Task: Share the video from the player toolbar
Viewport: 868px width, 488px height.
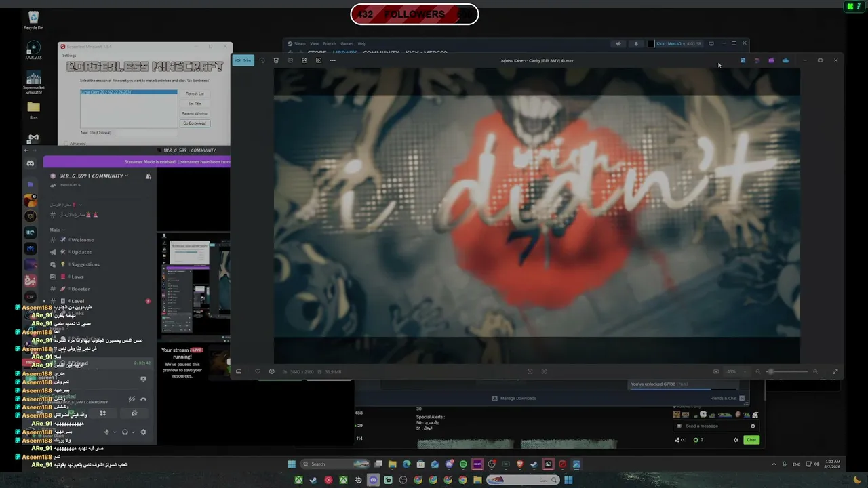Action: (304, 60)
